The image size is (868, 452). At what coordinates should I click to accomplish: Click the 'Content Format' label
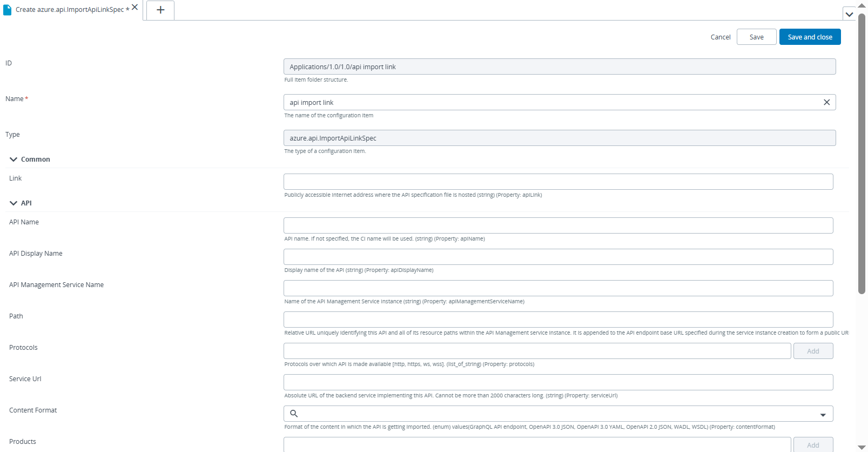coord(33,410)
